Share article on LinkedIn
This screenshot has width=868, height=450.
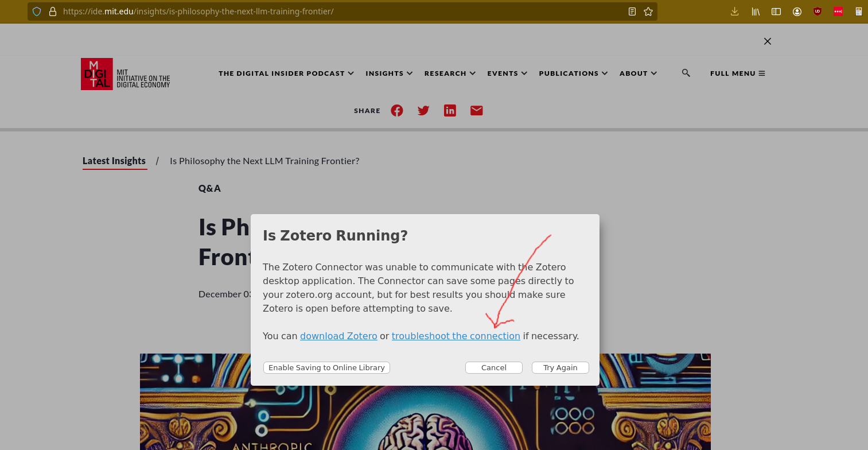click(x=450, y=111)
